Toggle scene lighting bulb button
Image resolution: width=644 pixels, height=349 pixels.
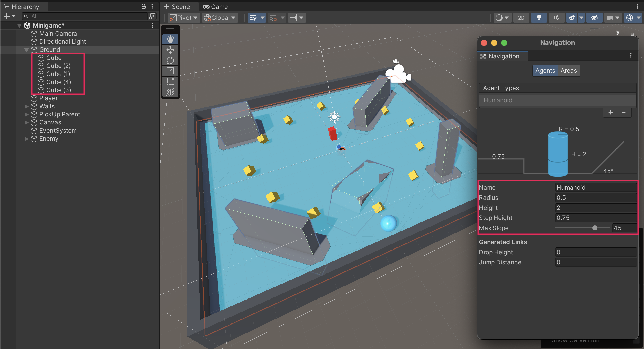[539, 18]
